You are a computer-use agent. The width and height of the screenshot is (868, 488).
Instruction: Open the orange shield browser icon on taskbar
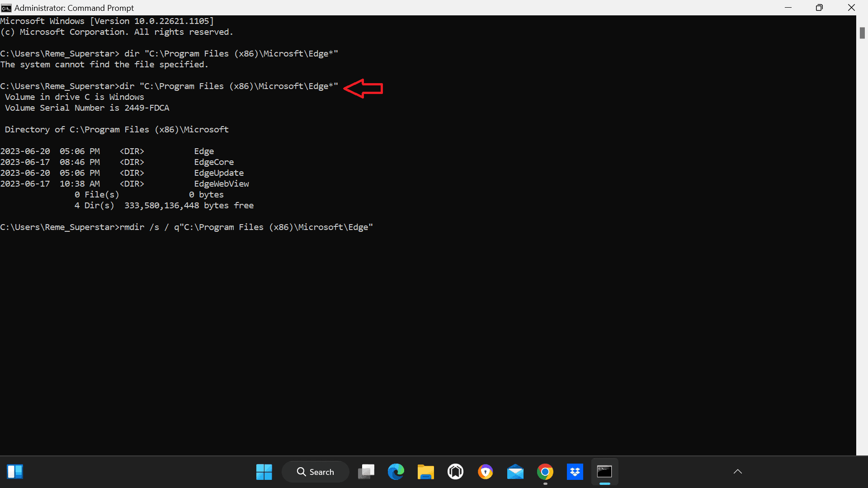click(x=486, y=472)
